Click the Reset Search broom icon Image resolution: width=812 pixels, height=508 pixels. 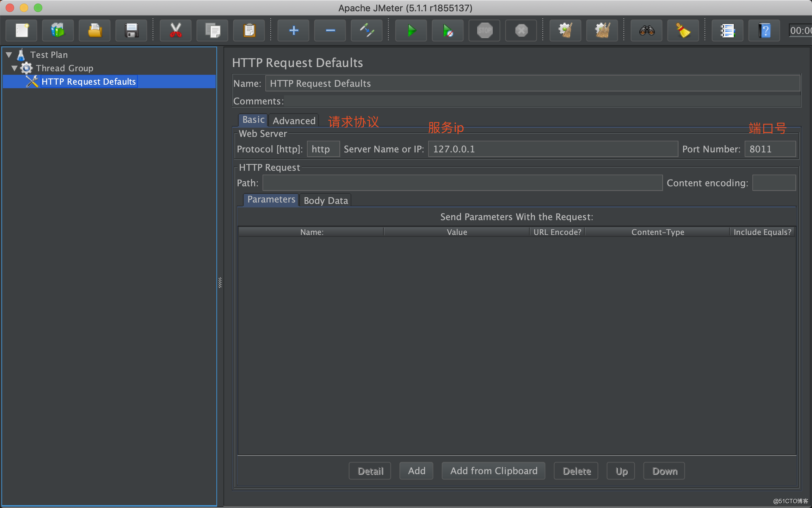pos(683,31)
